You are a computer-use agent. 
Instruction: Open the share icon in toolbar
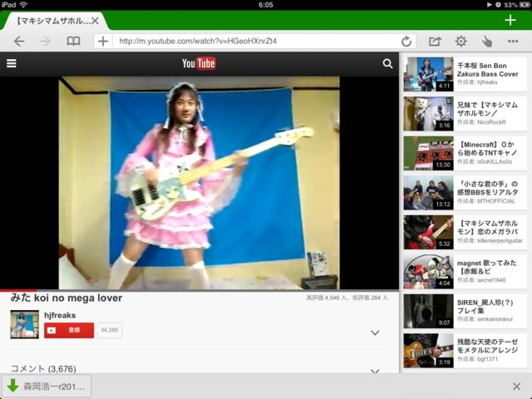(x=435, y=41)
